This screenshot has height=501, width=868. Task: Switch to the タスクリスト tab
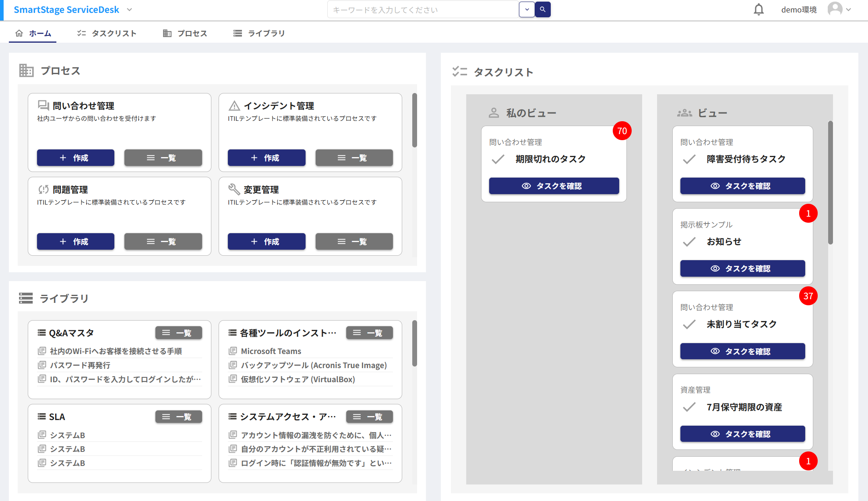click(106, 33)
